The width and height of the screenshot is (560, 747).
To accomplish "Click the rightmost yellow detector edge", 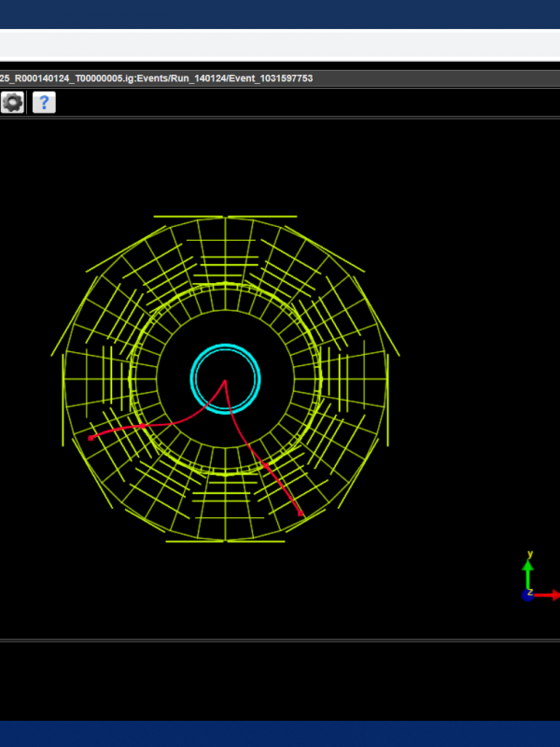I will pos(388,402).
